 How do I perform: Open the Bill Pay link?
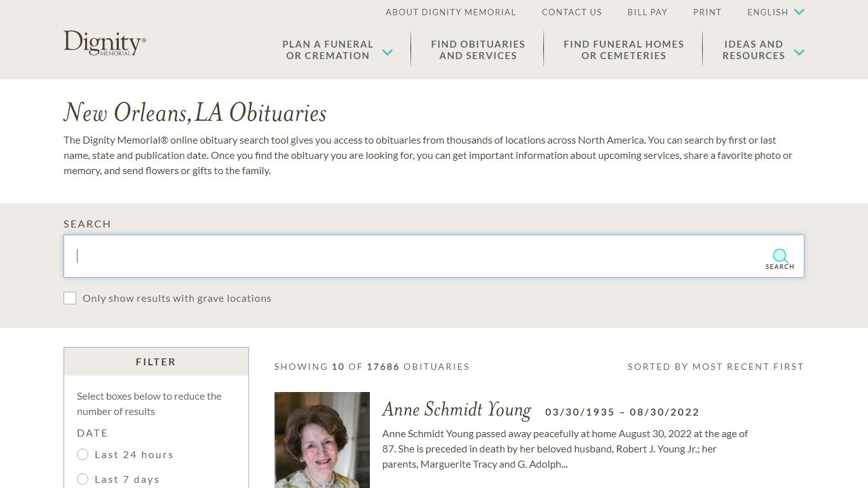pyautogui.click(x=647, y=12)
